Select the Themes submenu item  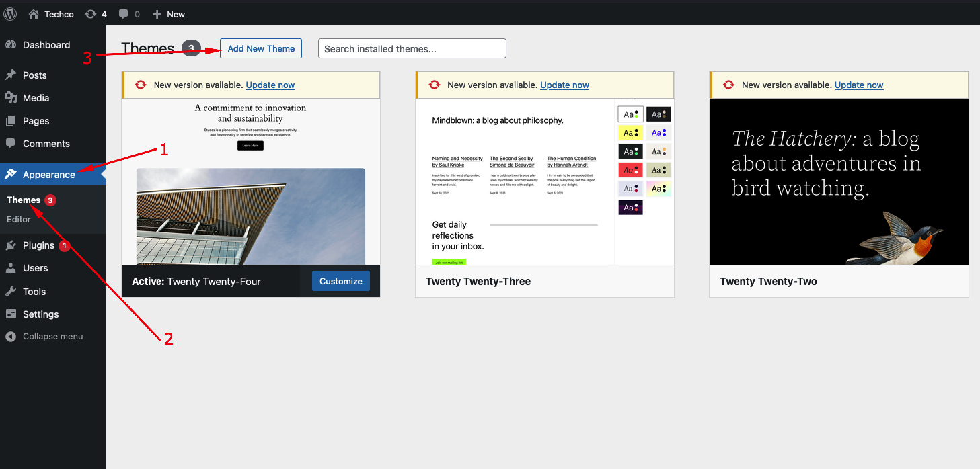point(24,200)
